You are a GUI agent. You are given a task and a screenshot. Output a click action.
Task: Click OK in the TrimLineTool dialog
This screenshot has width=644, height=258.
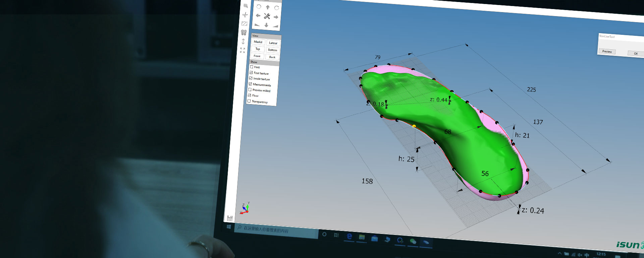tap(635, 53)
